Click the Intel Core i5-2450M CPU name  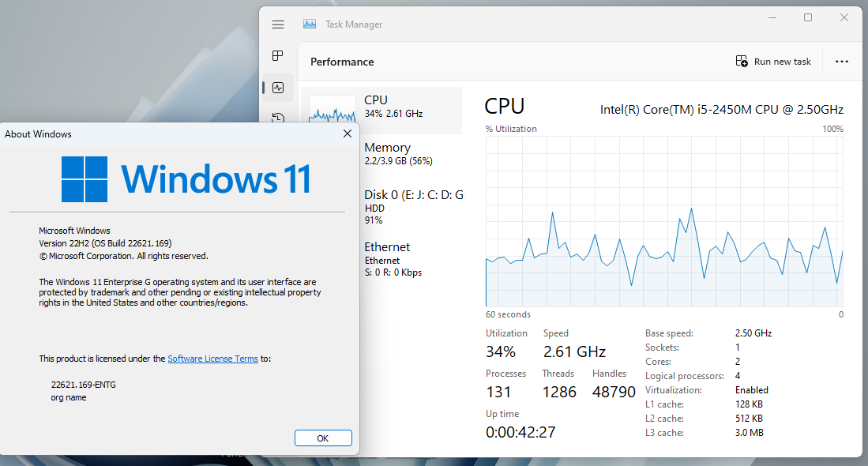click(x=722, y=110)
